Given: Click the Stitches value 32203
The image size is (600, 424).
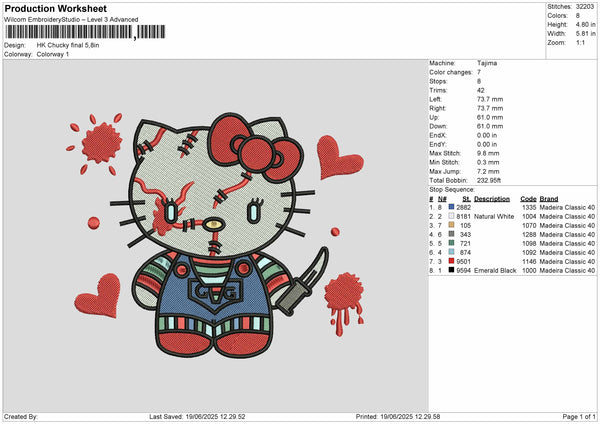Looking at the screenshot, I should (585, 7).
